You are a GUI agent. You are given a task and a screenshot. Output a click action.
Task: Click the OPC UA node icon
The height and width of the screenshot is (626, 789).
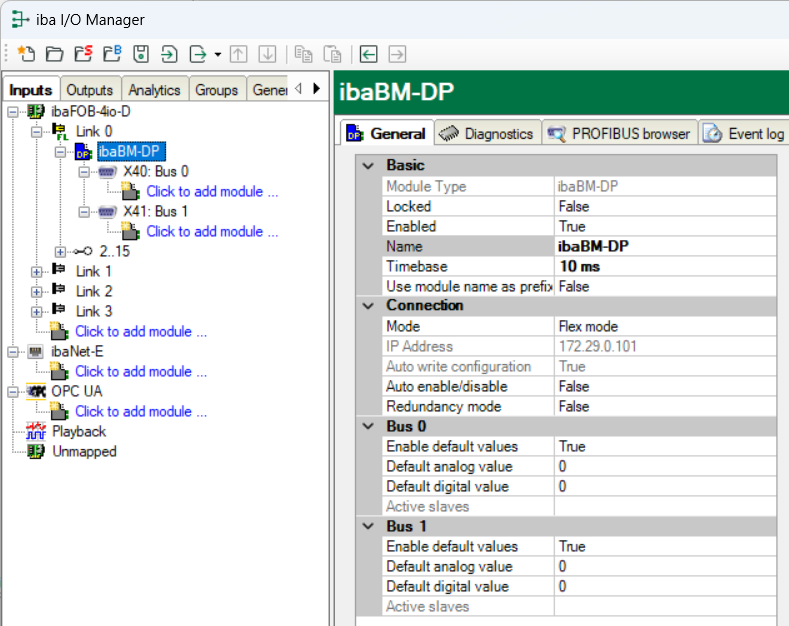[36, 391]
